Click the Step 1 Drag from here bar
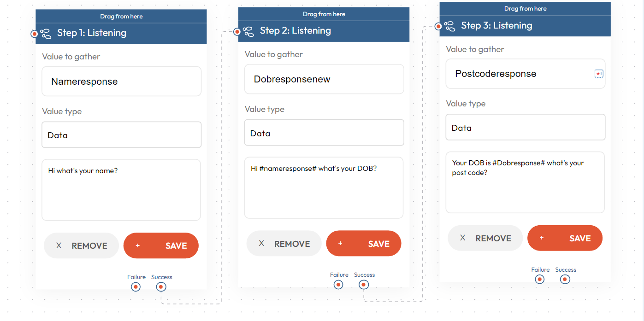Viewport: 644px width, 321px height. 121,16
